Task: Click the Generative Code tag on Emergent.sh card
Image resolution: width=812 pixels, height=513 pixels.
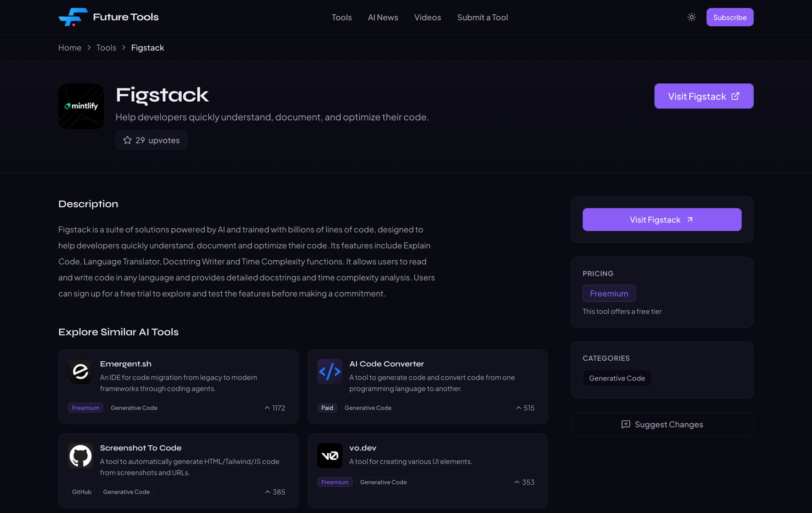Action: pyautogui.click(x=134, y=408)
